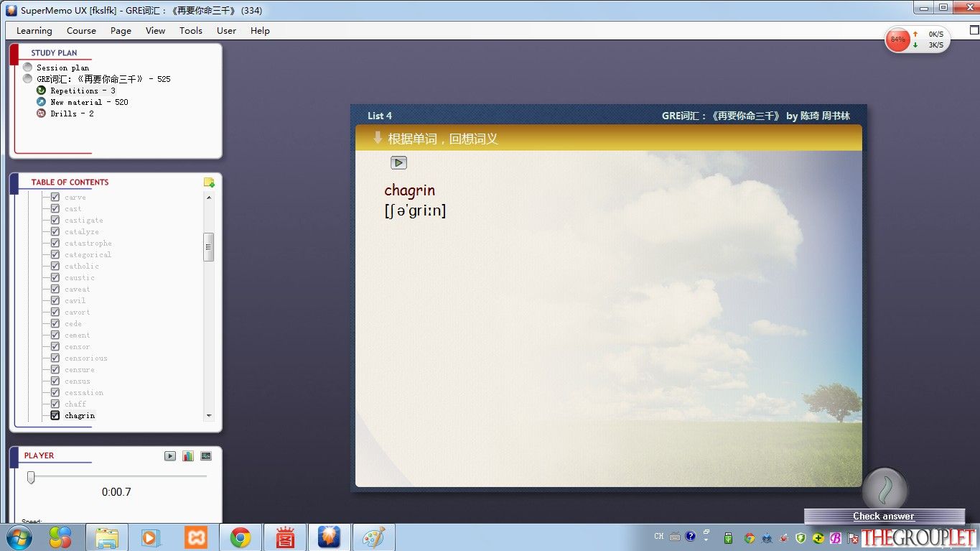This screenshot has width=980, height=551.
Task: Open the Learning menu
Action: pyautogui.click(x=34, y=31)
